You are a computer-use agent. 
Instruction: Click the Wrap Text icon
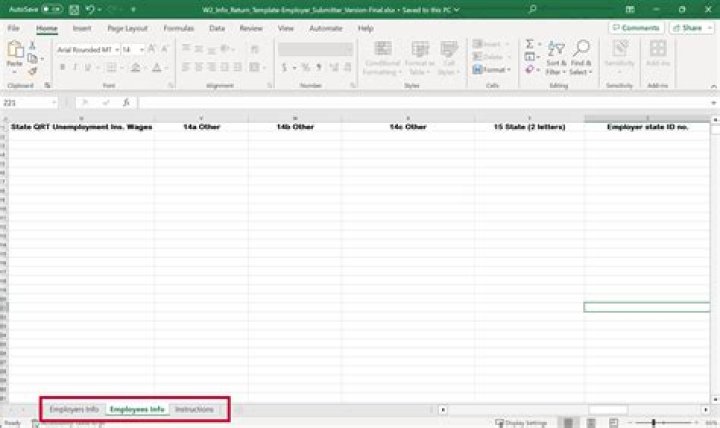[255, 49]
